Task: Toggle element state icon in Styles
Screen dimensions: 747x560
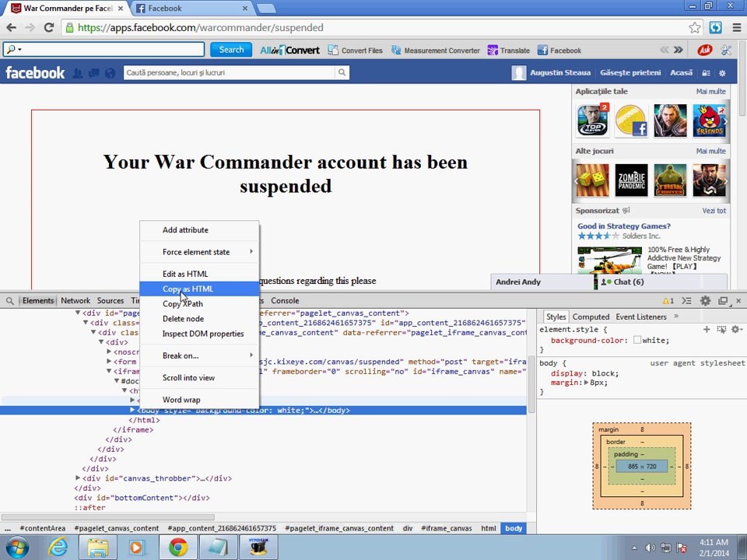Action: pyautogui.click(x=721, y=329)
